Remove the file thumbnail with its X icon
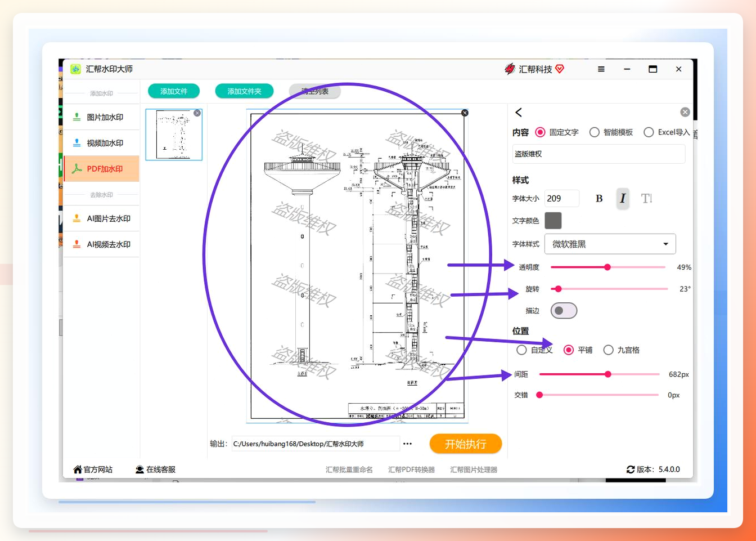This screenshot has width=756, height=541. point(197,113)
